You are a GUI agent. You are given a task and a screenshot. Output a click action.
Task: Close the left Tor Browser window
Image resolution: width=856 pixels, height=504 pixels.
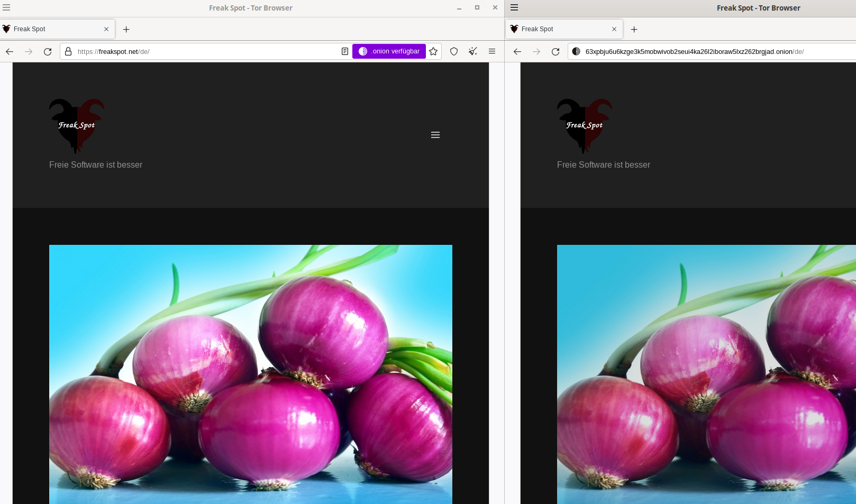tap(495, 8)
